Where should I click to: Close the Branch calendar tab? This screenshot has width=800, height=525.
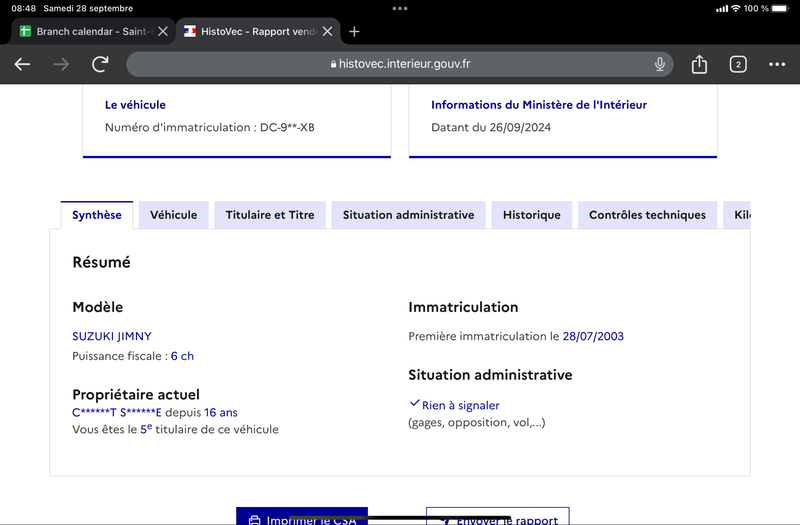pos(163,32)
